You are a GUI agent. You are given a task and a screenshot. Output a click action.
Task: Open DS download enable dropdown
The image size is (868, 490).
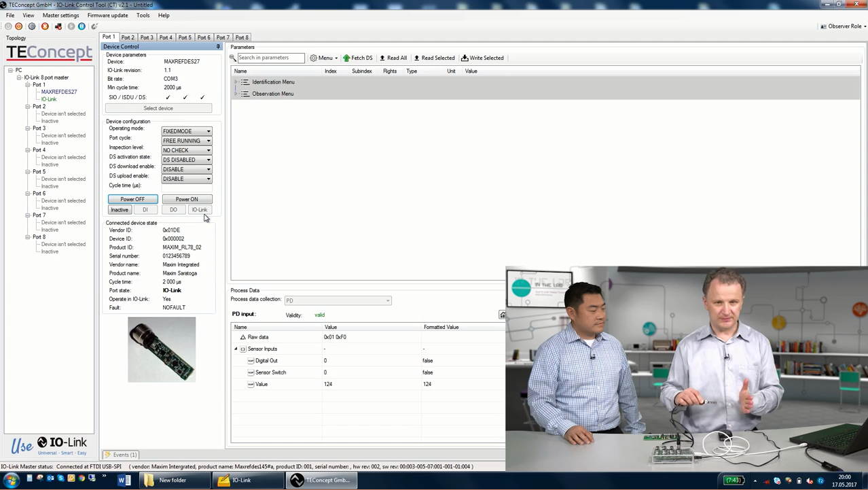(x=187, y=169)
